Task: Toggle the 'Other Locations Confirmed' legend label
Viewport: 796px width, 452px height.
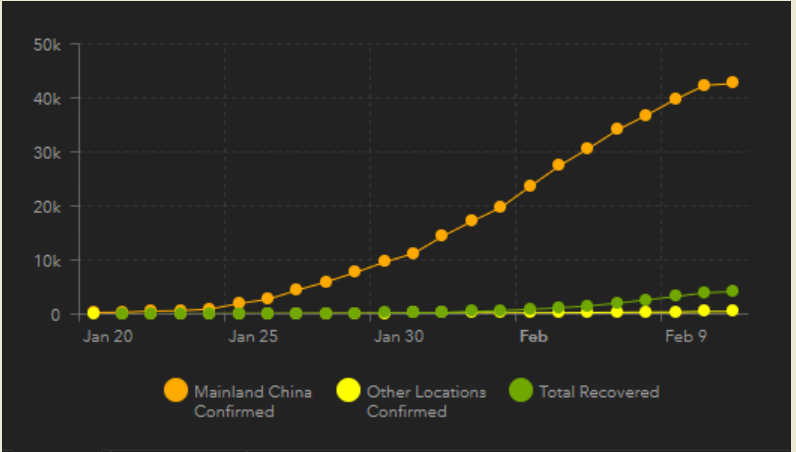Action: [x=426, y=401]
